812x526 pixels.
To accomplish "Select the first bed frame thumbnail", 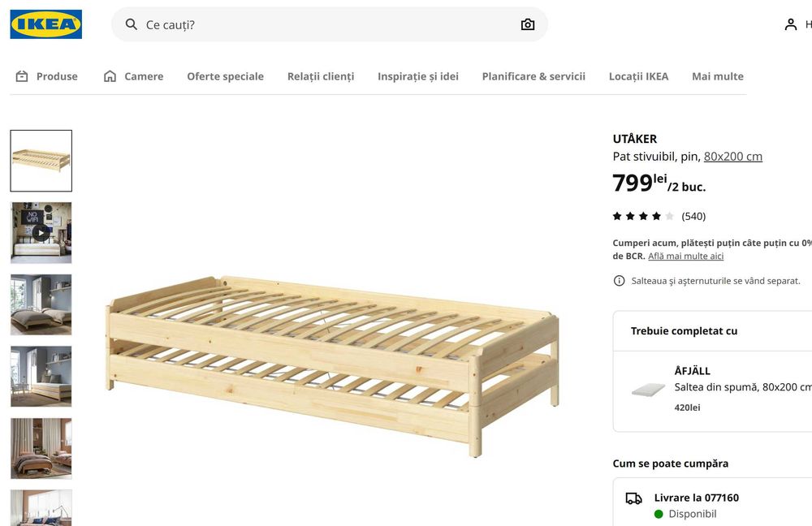I will 41,161.
